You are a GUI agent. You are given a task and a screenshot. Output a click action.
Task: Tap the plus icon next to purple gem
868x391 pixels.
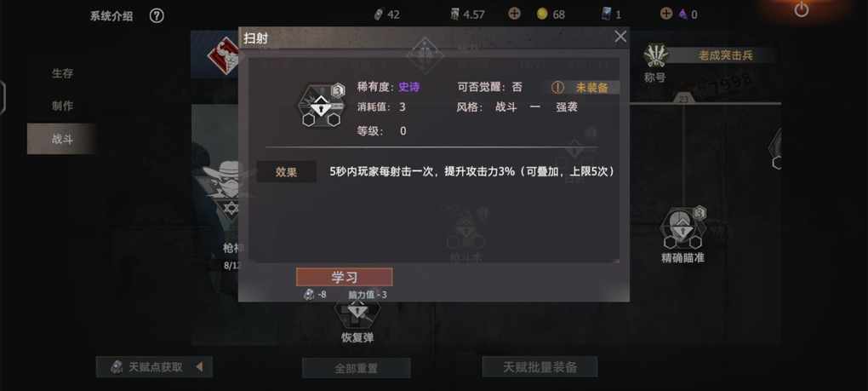coord(666,14)
